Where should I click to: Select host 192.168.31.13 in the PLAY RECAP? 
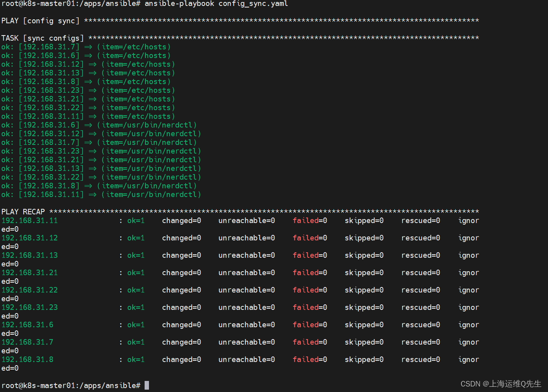30,255
